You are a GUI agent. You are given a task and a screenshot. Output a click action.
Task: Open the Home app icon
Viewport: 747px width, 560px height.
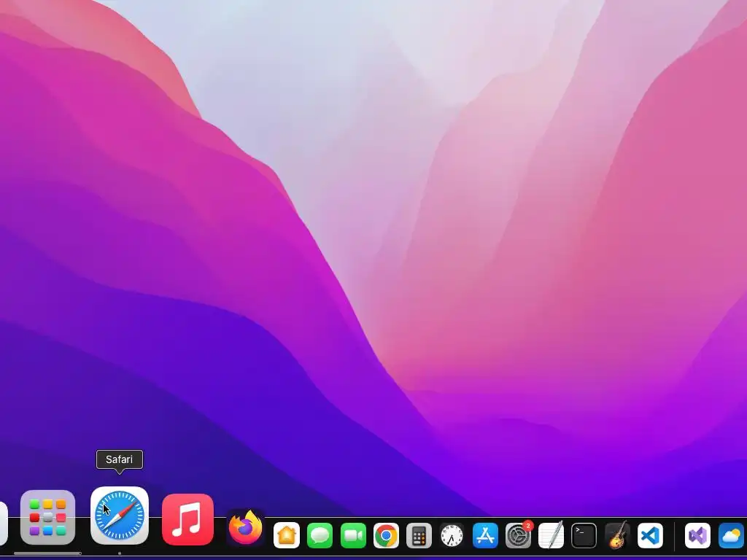tap(287, 535)
